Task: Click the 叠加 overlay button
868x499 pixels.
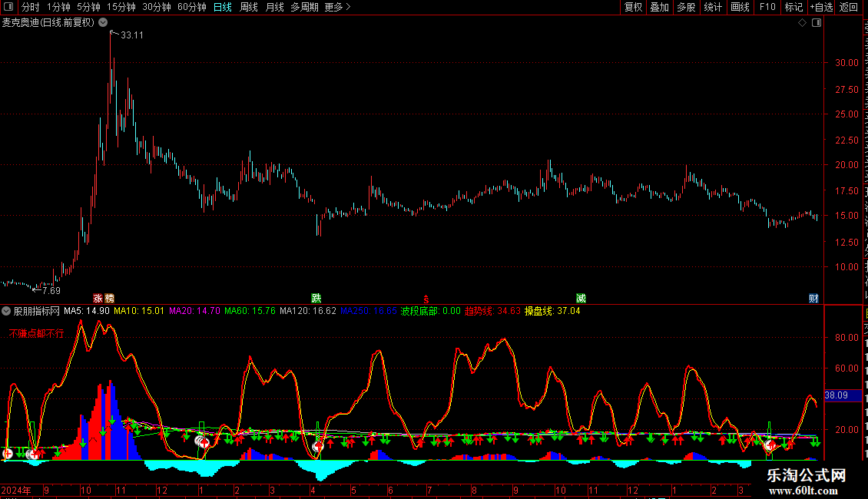Action: [659, 7]
